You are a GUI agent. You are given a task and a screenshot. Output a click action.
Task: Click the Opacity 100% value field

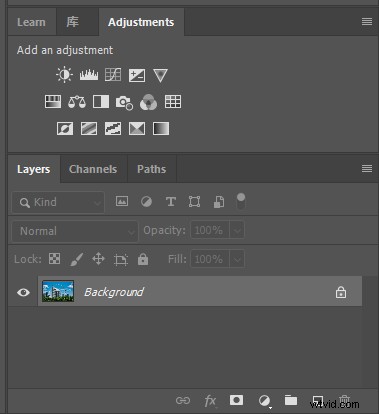click(x=209, y=230)
